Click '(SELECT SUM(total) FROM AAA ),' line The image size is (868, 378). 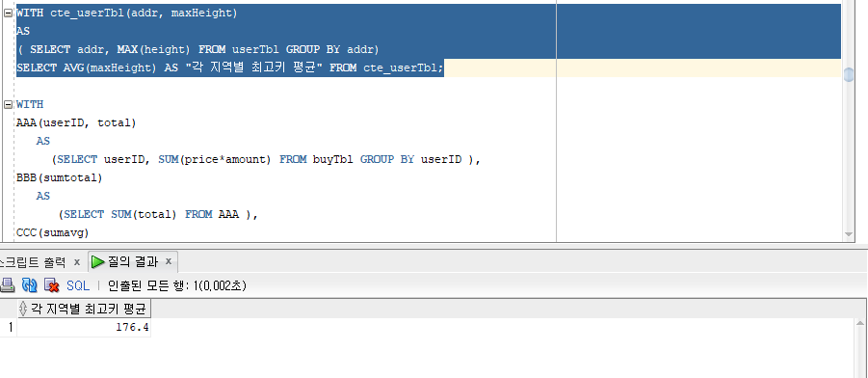(158, 214)
